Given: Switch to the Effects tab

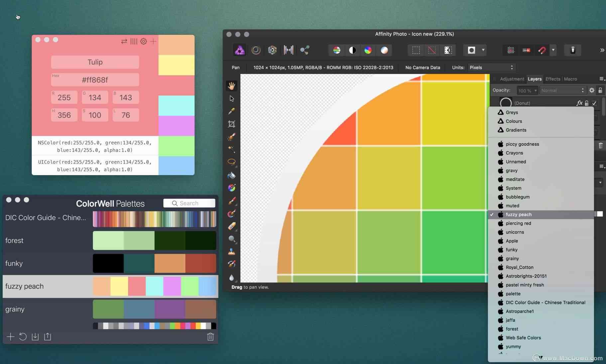Looking at the screenshot, I should 553,79.
